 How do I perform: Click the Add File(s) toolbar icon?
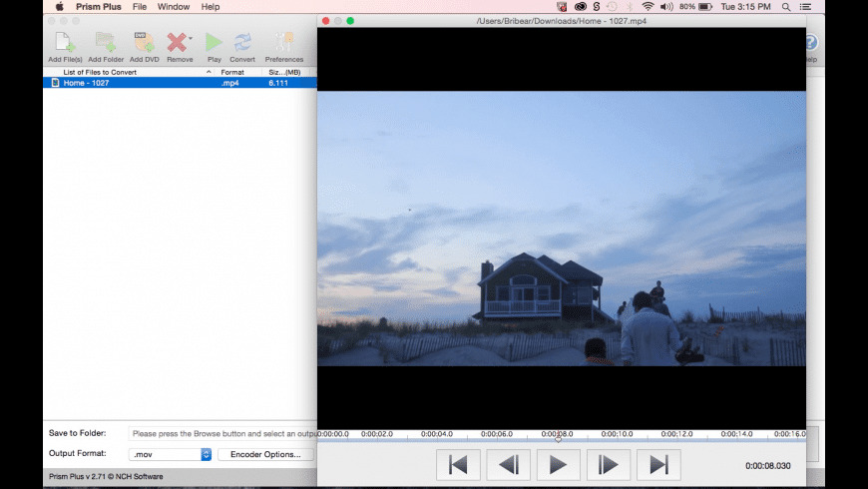point(65,43)
